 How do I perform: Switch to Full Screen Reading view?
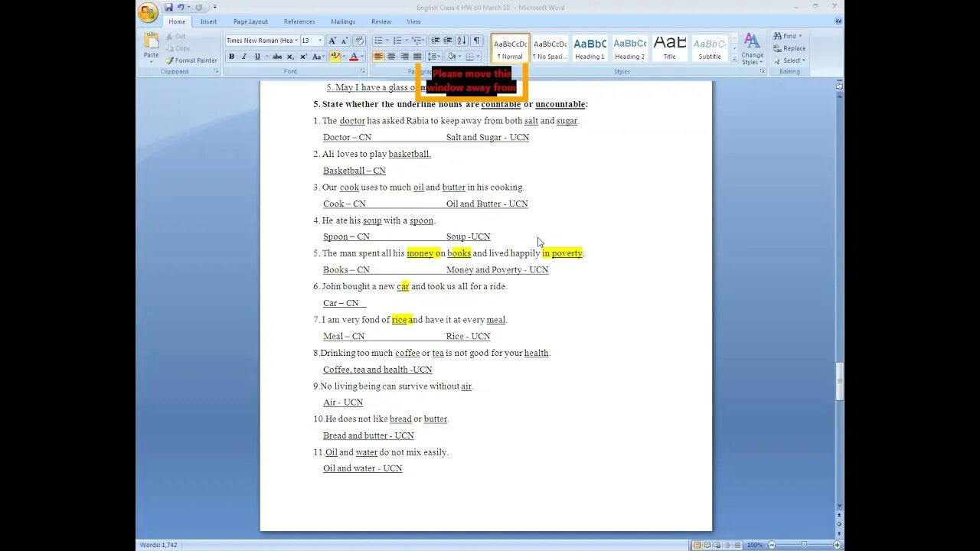707,545
